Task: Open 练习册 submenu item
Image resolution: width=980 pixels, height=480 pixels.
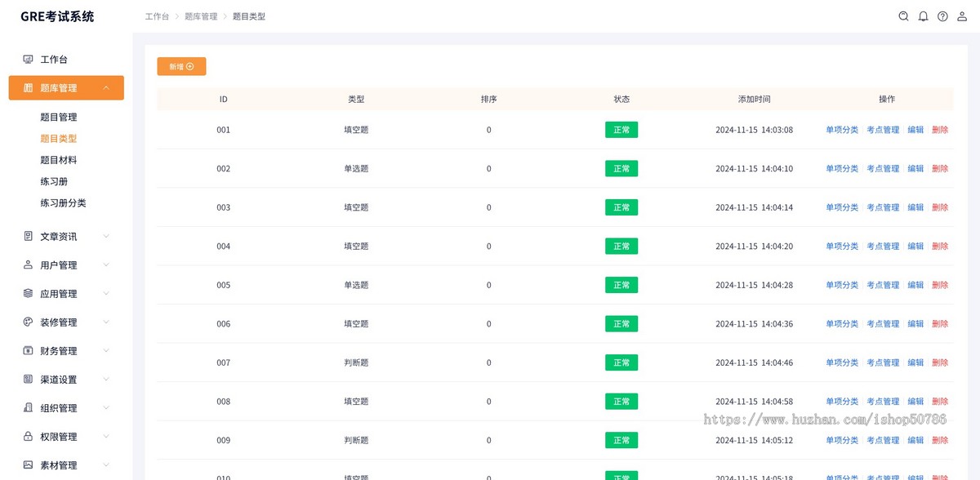Action: coord(54,181)
